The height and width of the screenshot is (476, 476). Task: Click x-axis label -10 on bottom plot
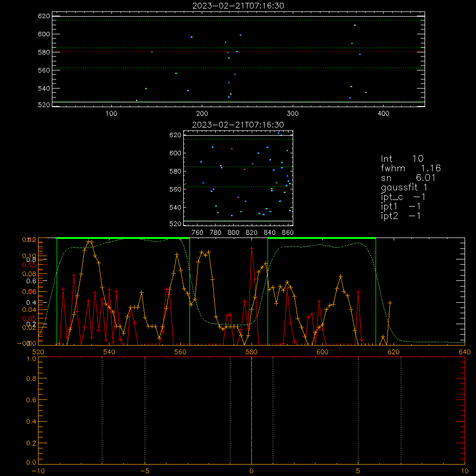coord(38,471)
